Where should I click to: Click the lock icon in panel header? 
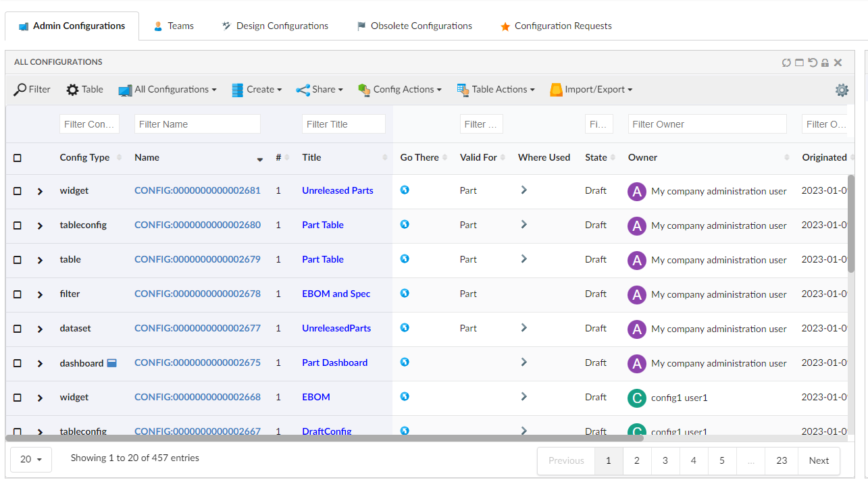click(825, 63)
